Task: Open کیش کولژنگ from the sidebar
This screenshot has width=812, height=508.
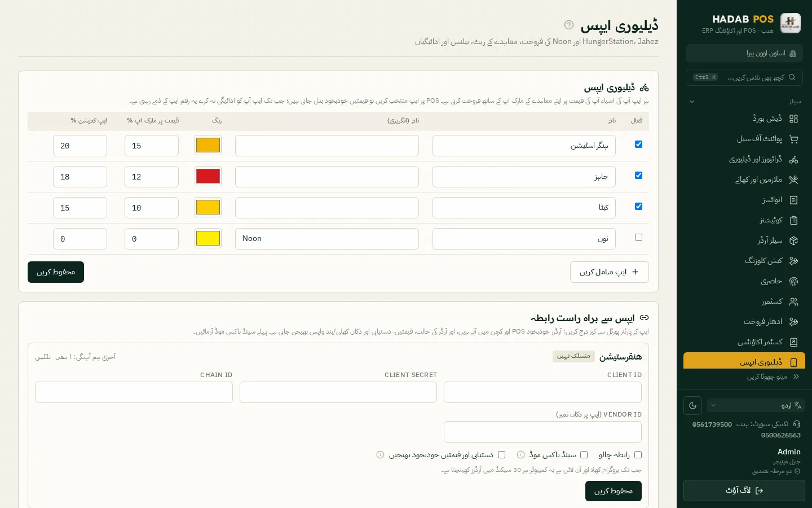Action: tap(744, 261)
